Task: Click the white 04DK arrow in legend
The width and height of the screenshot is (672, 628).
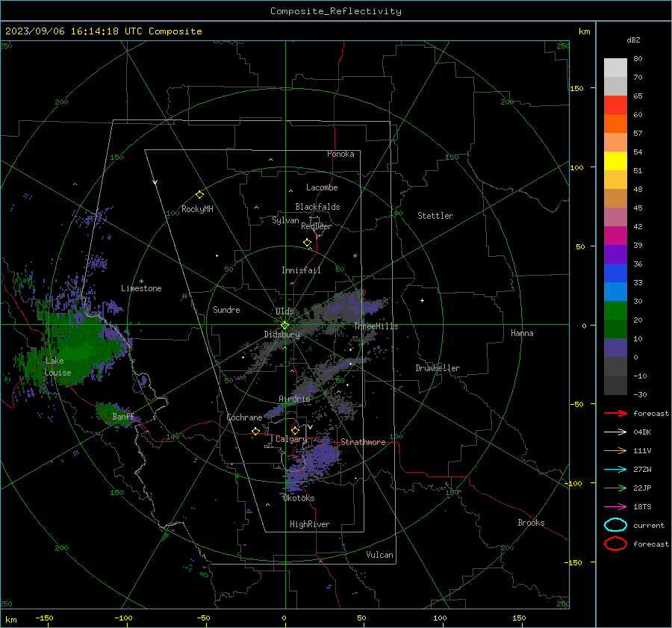Action: click(615, 432)
